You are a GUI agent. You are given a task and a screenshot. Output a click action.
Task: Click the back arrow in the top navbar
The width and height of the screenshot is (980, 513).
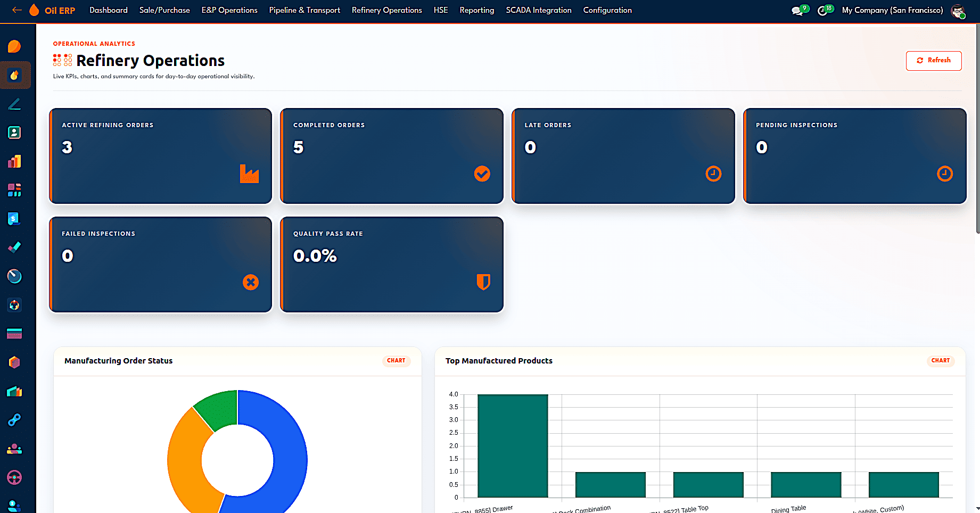coord(17,10)
